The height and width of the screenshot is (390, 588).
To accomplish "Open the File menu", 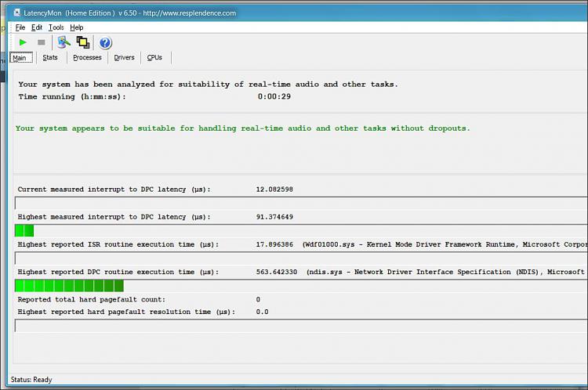I will 20,27.
